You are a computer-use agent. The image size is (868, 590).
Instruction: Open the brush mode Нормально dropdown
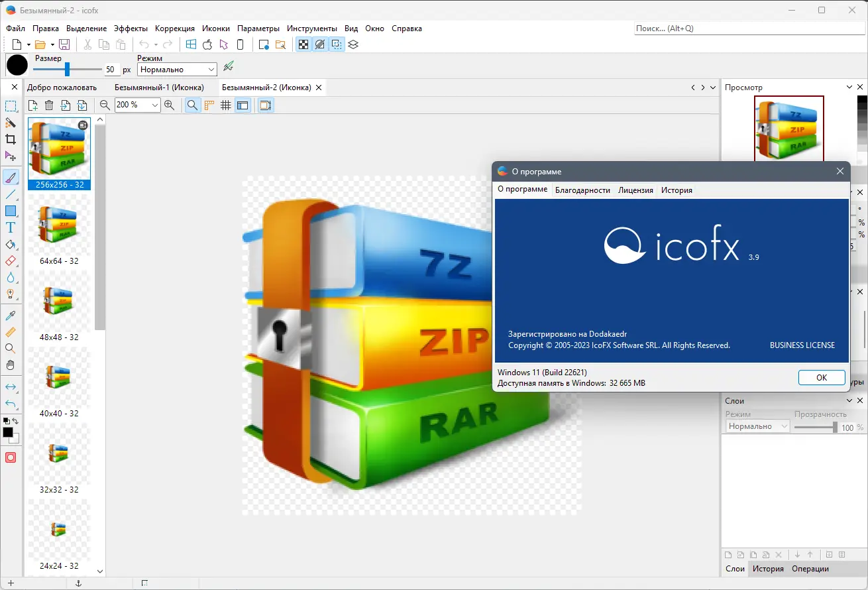[x=177, y=69]
